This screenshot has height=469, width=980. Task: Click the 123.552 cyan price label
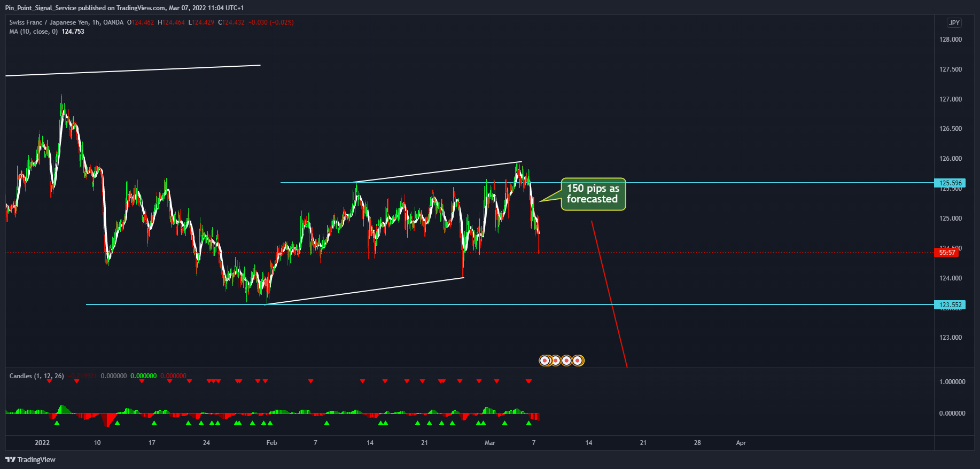click(x=950, y=305)
